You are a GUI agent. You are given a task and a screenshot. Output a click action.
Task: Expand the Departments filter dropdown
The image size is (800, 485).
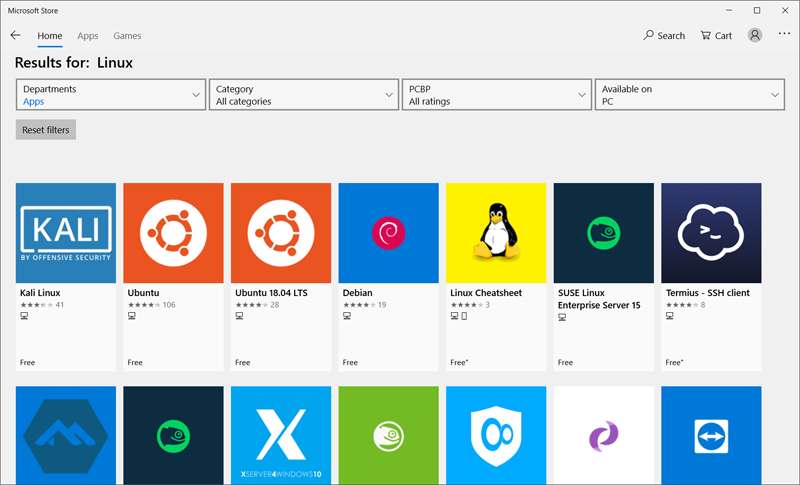pos(111,95)
